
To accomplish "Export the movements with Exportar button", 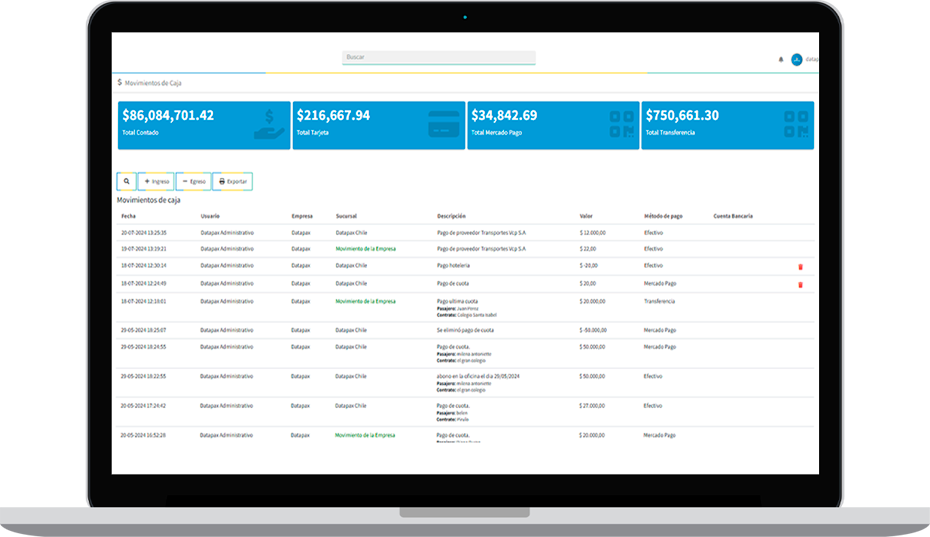I will [x=232, y=182].
